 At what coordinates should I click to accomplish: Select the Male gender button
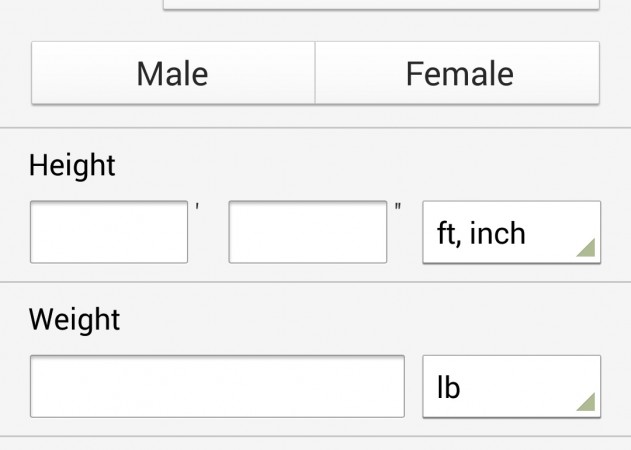[x=173, y=73]
